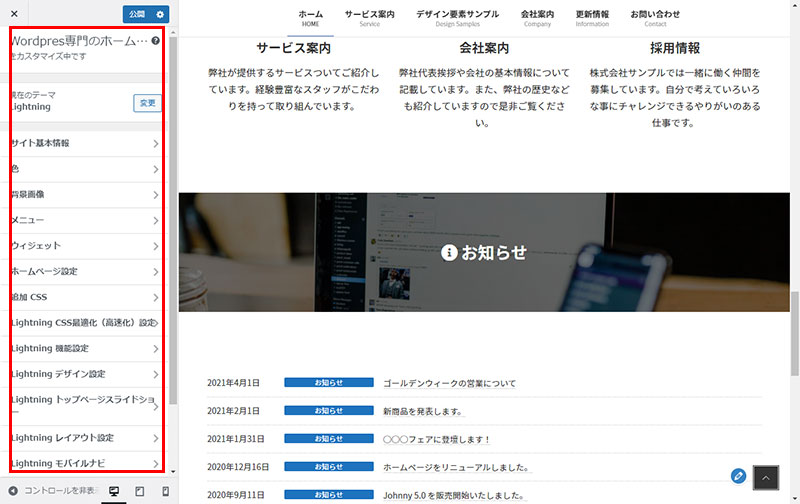Image resolution: width=800 pixels, height=504 pixels.
Task: Click the dark scroll-to-top arrow button
Action: (765, 478)
